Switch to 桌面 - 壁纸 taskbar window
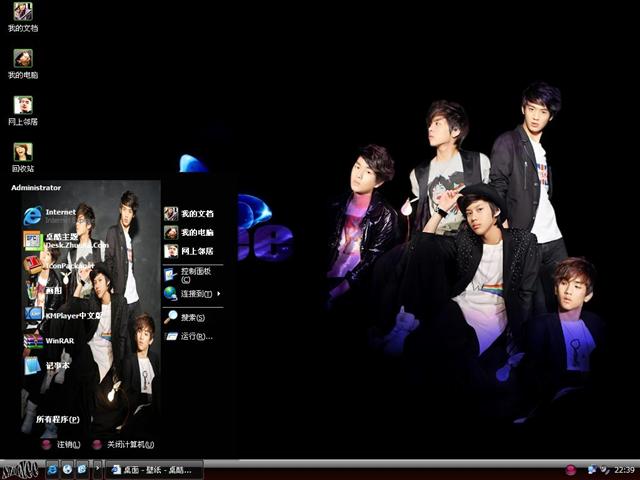This screenshot has height=480, width=640. click(154, 470)
